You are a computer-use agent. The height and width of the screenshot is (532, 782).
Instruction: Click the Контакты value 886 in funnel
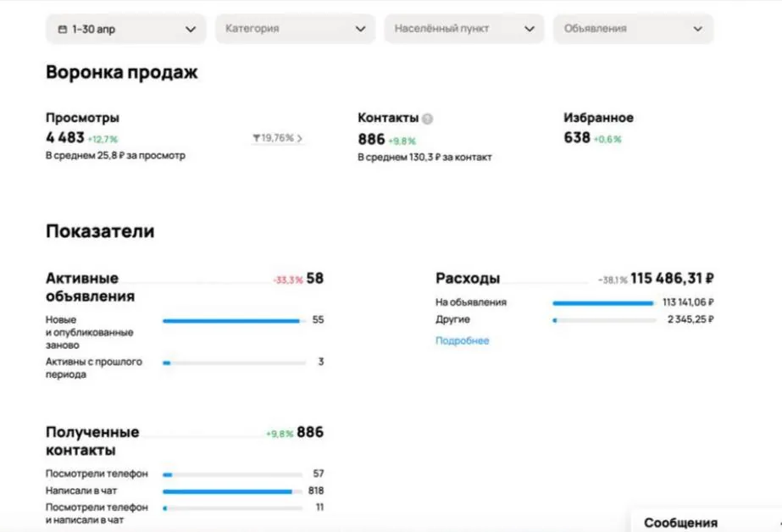(372, 139)
